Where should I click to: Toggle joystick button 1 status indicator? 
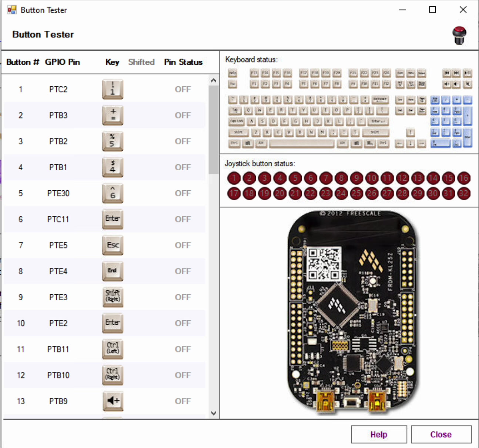[x=234, y=178]
